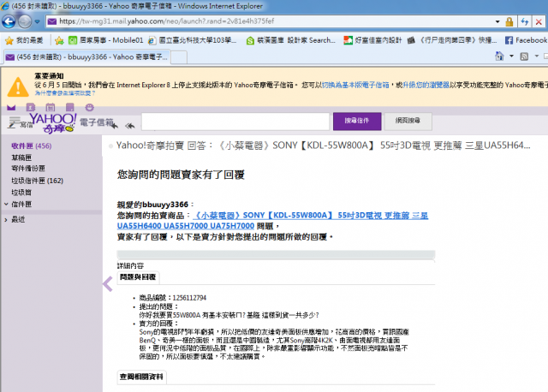Open the 好室佳室內設計 bookmark

point(372,40)
